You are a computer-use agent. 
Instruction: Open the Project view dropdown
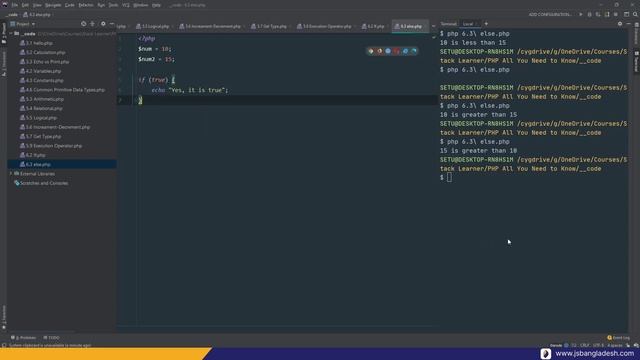(x=23, y=24)
